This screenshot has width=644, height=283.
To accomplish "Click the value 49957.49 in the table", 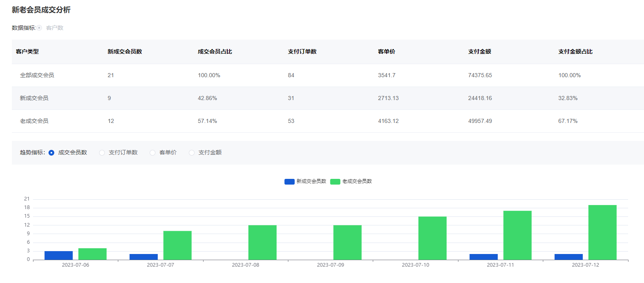I will (480, 121).
